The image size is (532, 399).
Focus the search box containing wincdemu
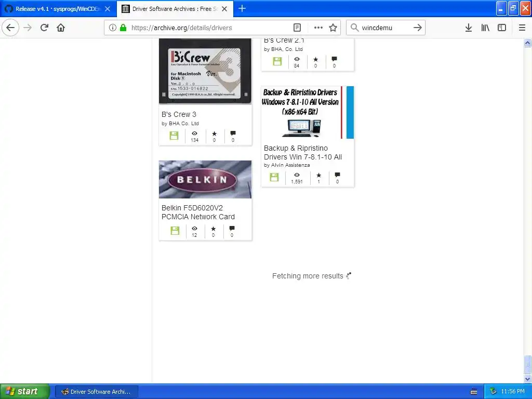[386, 28]
